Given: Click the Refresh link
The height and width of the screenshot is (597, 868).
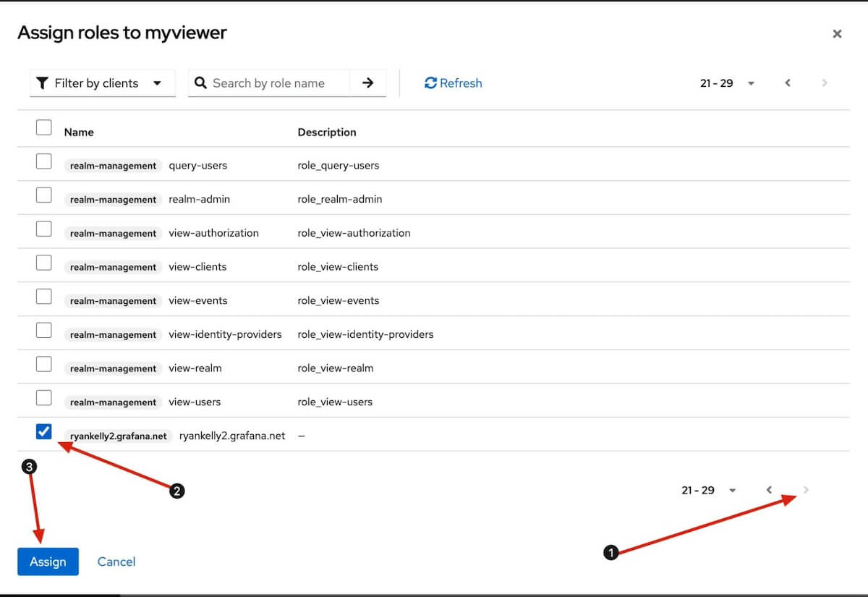Looking at the screenshot, I should [x=454, y=83].
